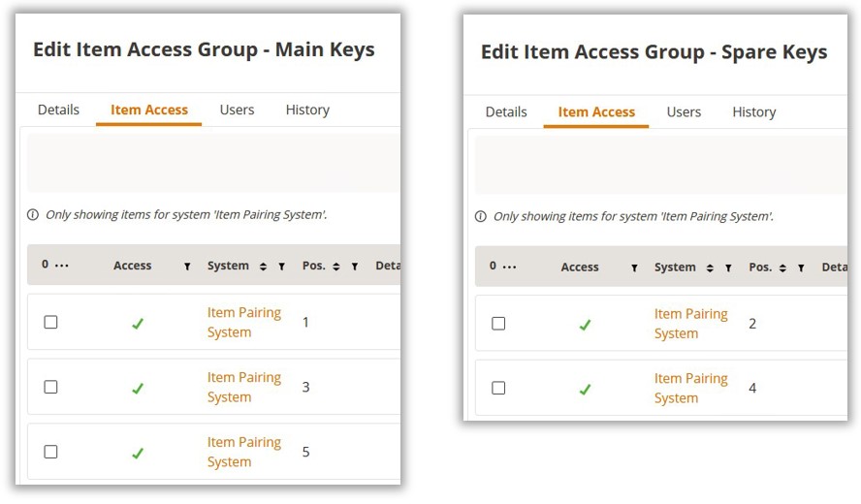Click the info icon in Spare Keys panel
This screenshot has height=504, width=861.
coord(481,216)
